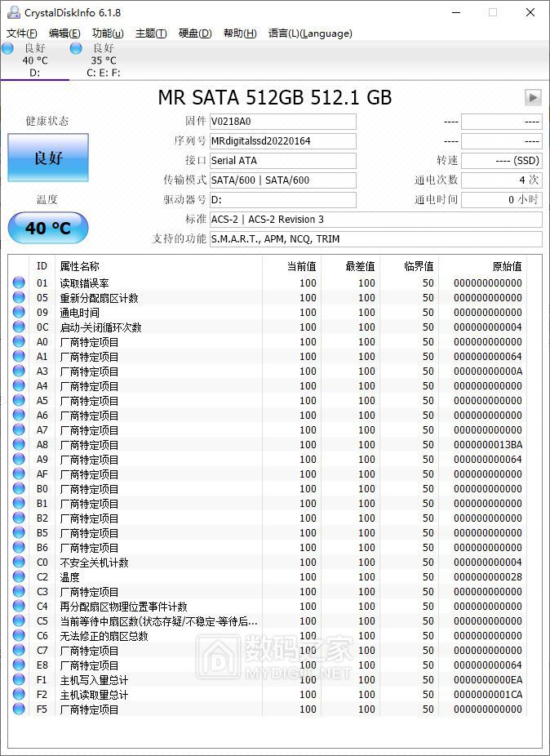This screenshot has height=756, width=550.
Task: Click the status orb for attribute AF
Action: click(x=19, y=474)
